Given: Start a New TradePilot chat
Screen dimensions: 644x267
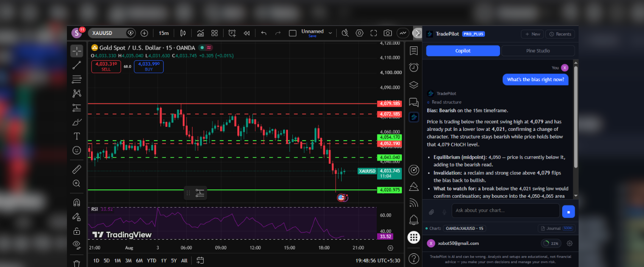Looking at the screenshot, I should click(532, 34).
